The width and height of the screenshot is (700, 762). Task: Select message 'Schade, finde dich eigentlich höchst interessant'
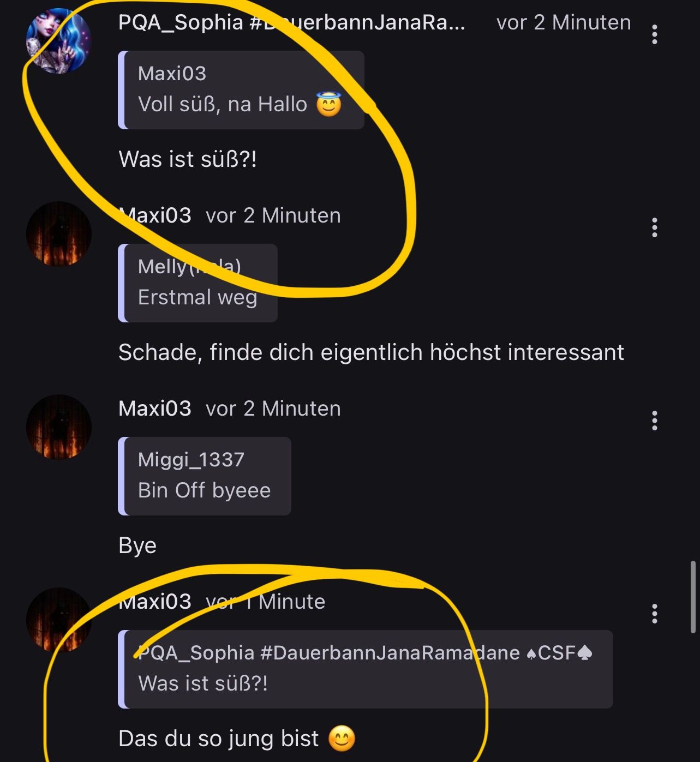371,352
